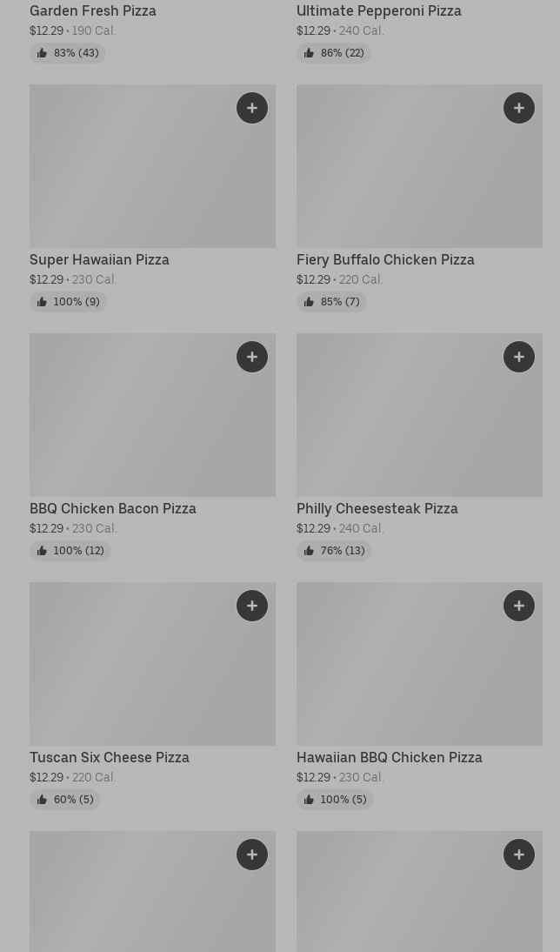Open the Fiery Buffalo Chicken Pizza title
This screenshot has width=560, height=952.
(x=385, y=259)
